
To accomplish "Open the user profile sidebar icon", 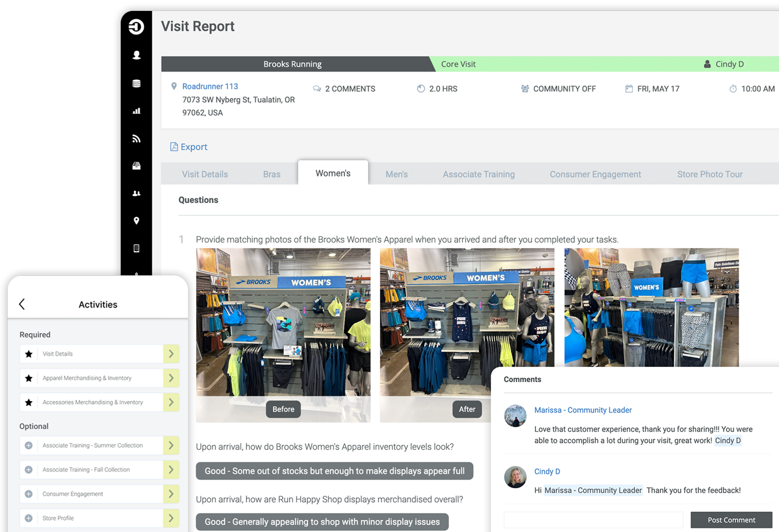I will [136, 55].
